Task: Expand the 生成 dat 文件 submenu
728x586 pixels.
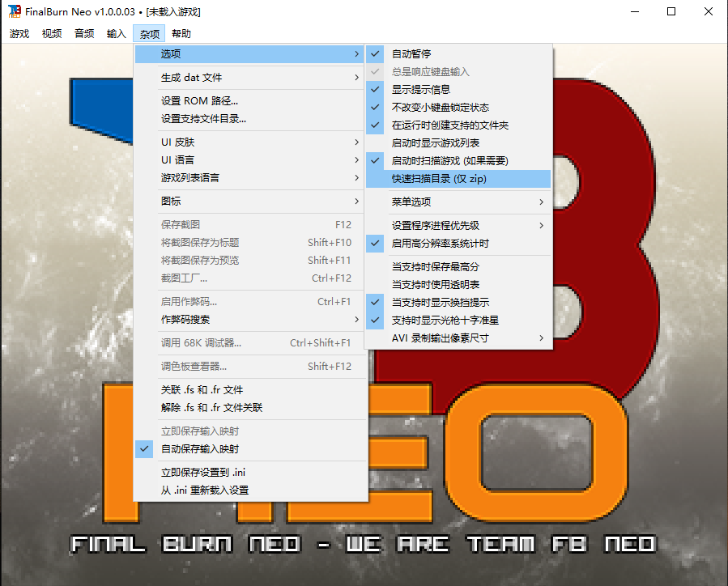Action: coord(249,78)
